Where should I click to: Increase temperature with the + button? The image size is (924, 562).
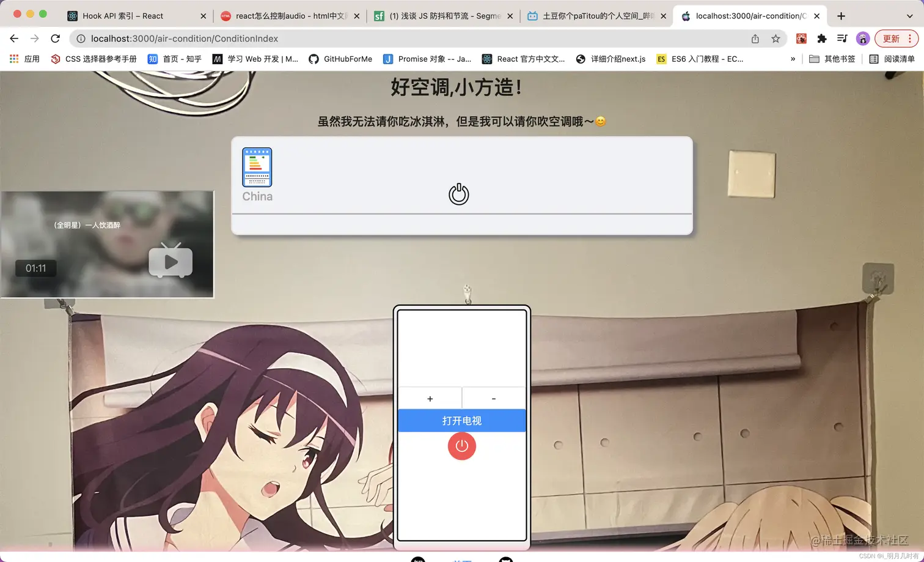[430, 398]
